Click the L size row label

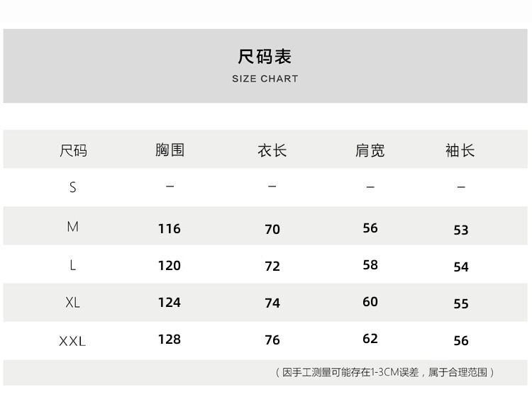(x=72, y=265)
